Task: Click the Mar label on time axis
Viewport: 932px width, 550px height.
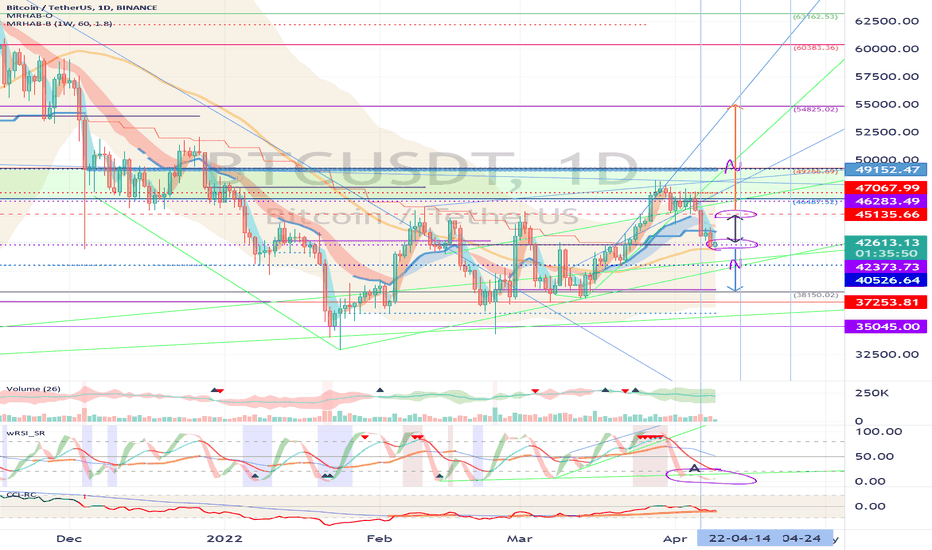Action: [519, 539]
